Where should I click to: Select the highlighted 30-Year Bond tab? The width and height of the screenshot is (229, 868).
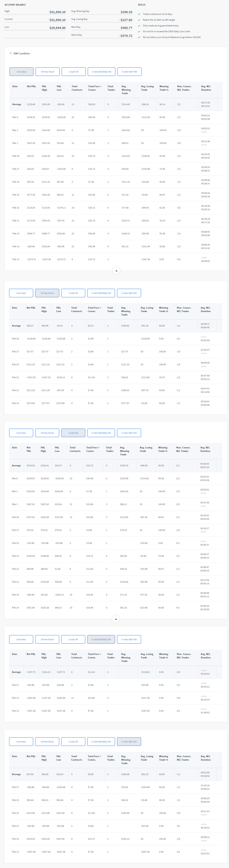(x=47, y=293)
